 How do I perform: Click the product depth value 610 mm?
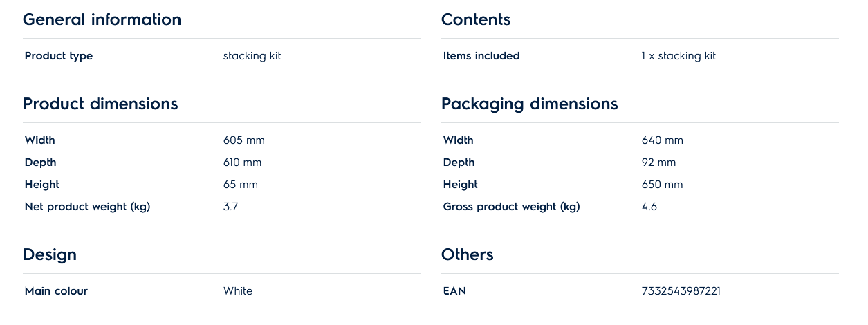coord(242,162)
